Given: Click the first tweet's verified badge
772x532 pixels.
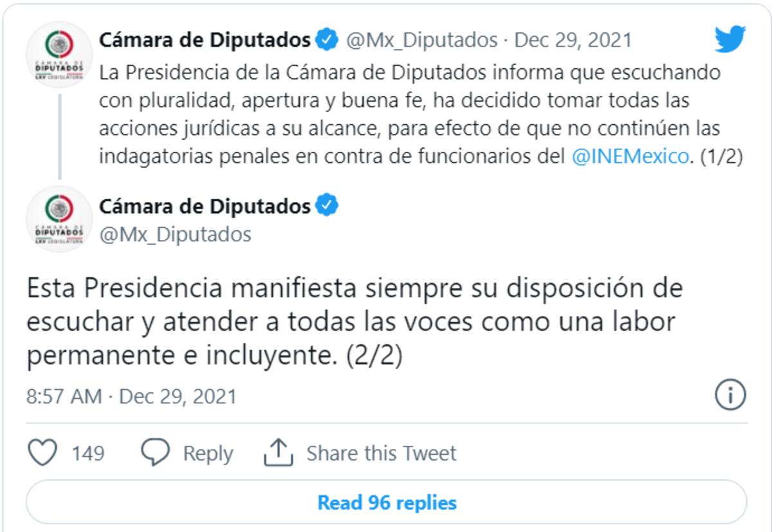Looking at the screenshot, I should pyautogui.click(x=327, y=40).
